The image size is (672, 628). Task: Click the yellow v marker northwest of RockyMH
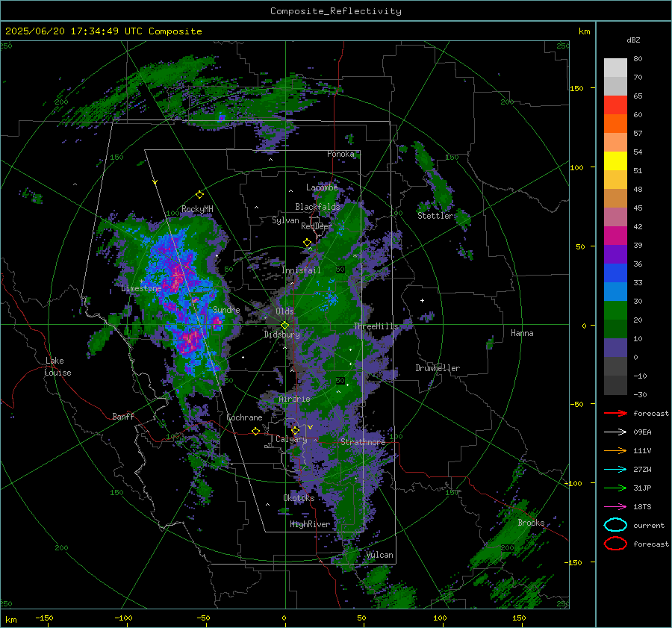[x=155, y=182]
